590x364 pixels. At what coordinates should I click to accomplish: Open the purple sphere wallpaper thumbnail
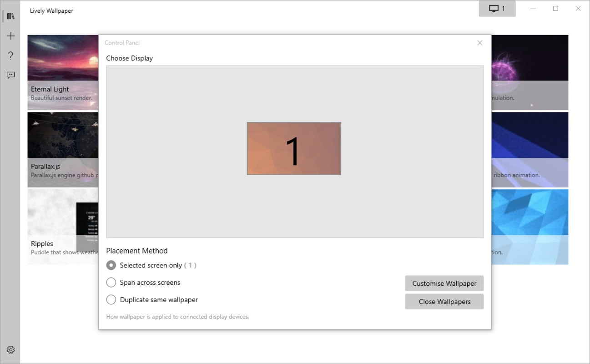click(530, 72)
